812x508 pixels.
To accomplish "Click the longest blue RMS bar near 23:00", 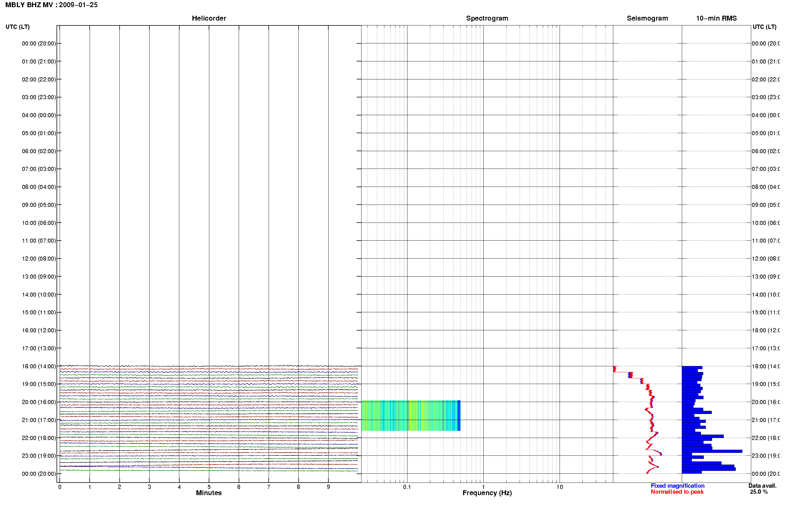I will 712,451.
